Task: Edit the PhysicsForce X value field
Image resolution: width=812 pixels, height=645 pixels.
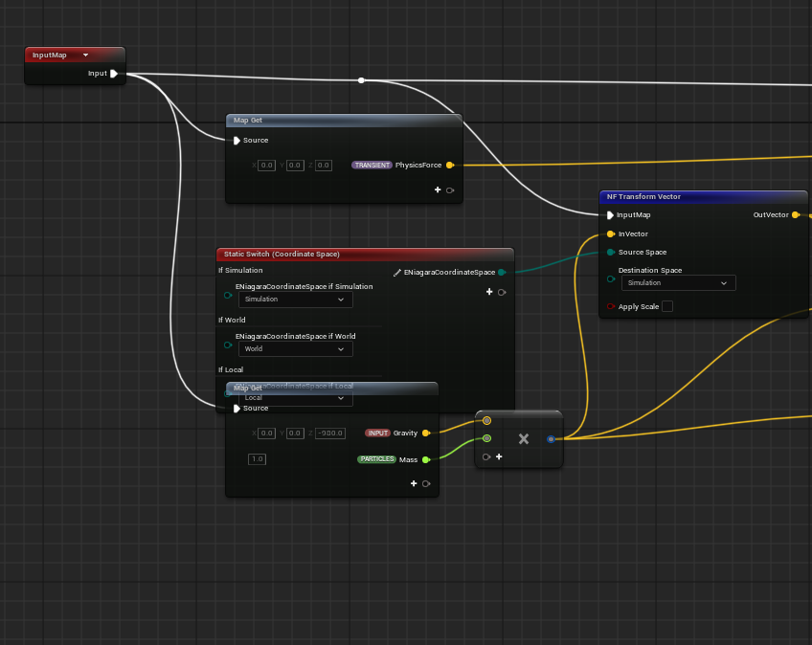Action: [x=267, y=166]
